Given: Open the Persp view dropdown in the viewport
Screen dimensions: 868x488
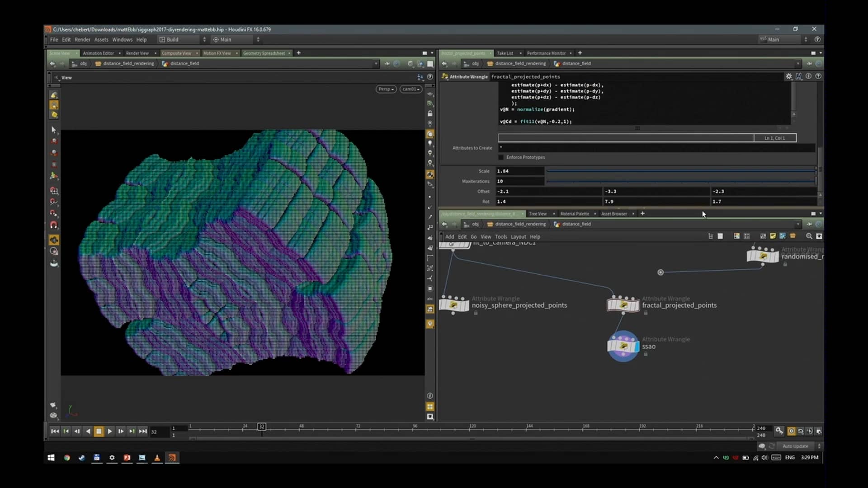Looking at the screenshot, I should click(386, 89).
